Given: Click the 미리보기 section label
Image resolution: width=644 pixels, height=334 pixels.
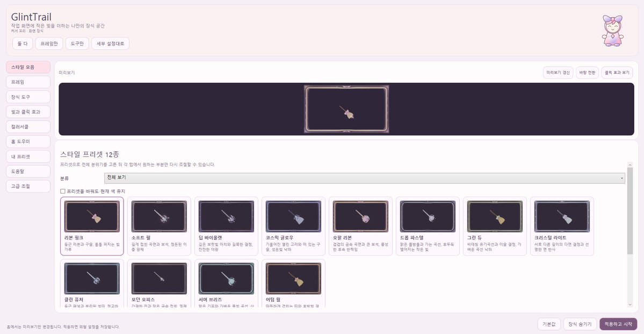Looking at the screenshot, I should [x=67, y=73].
